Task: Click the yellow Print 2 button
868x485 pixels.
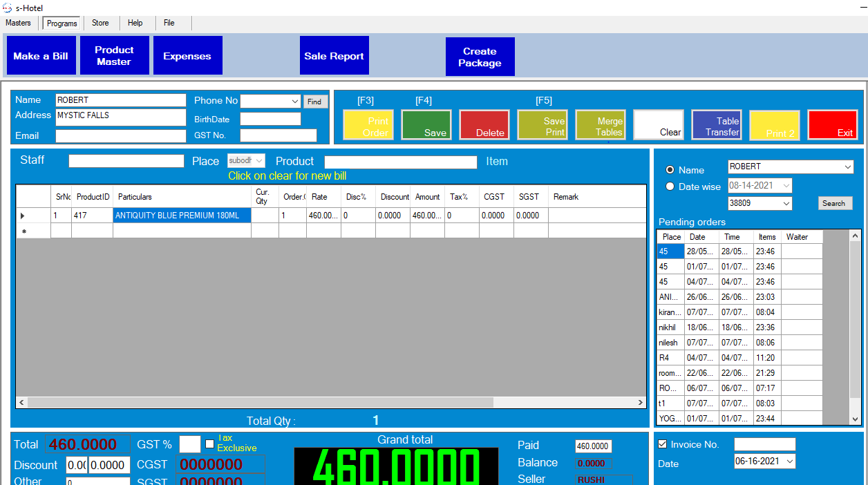Action: click(x=775, y=126)
